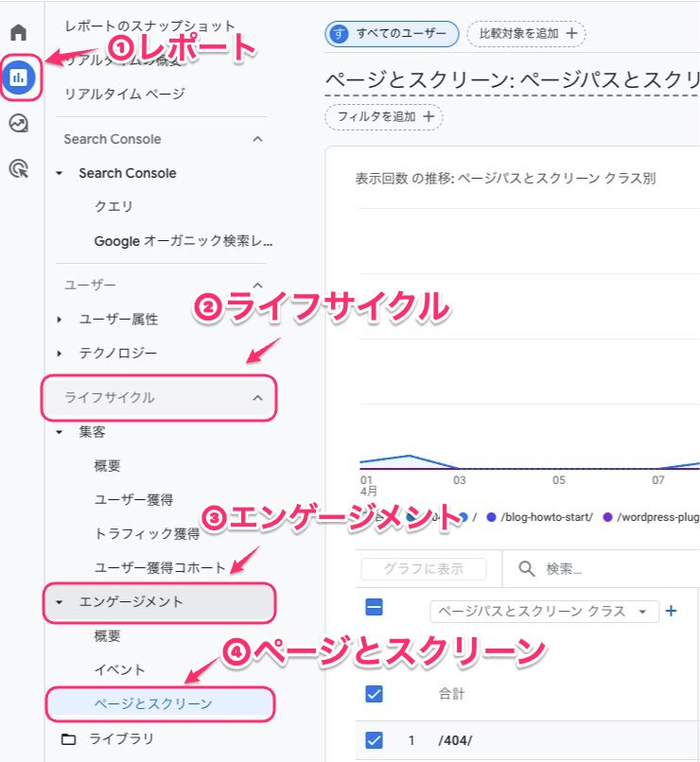Click the 比較対象を追加 button

pos(526,34)
